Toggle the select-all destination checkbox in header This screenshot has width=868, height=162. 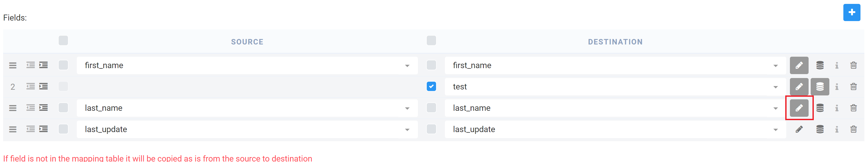[x=431, y=41]
